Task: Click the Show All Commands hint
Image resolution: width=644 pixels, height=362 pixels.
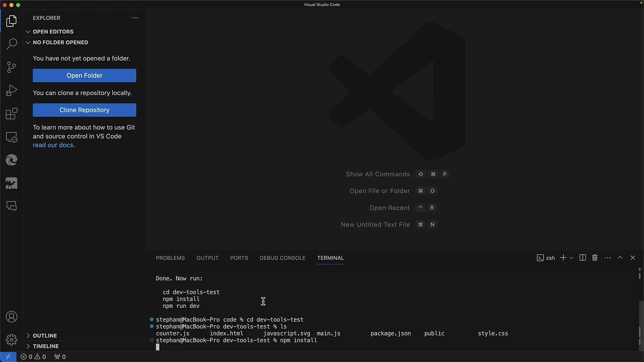Action: click(378, 174)
